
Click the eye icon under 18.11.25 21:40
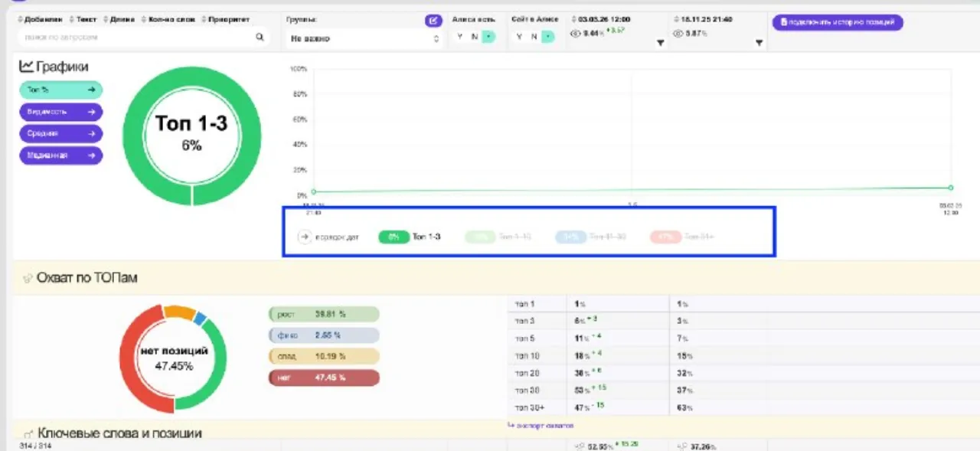pos(678,34)
